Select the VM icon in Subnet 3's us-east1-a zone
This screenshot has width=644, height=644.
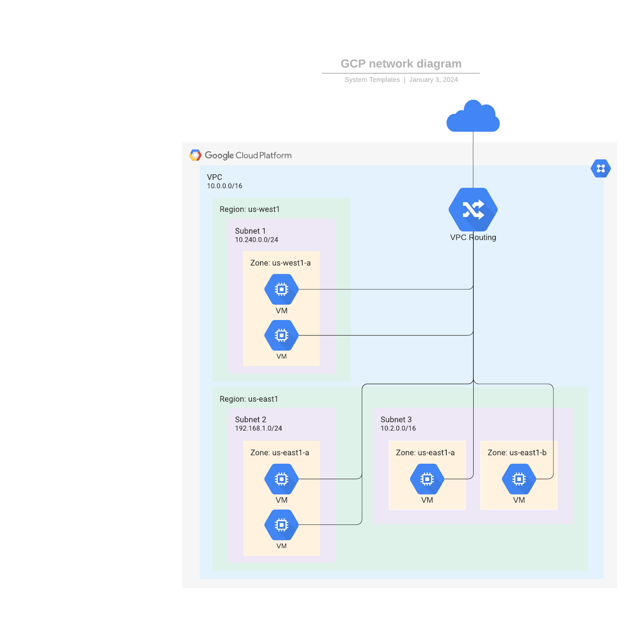click(x=427, y=479)
